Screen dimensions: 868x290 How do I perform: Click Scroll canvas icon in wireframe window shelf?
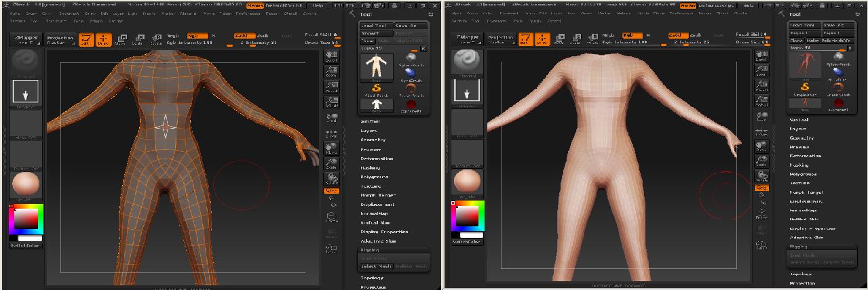332,57
